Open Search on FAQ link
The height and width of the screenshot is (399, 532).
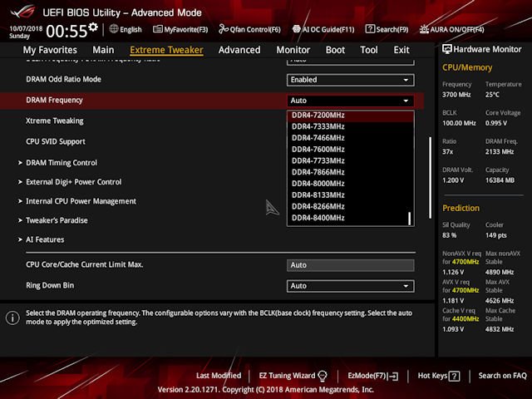pyautogui.click(x=502, y=376)
